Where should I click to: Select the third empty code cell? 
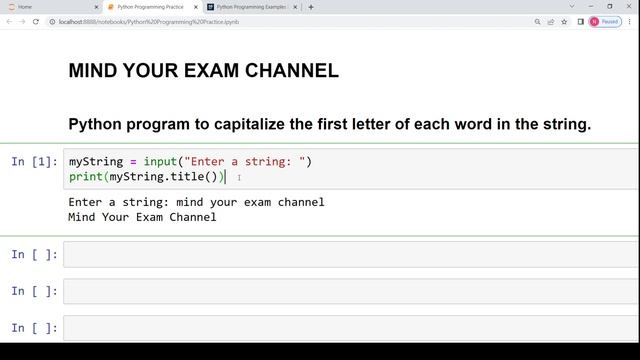pyautogui.click(x=351, y=328)
